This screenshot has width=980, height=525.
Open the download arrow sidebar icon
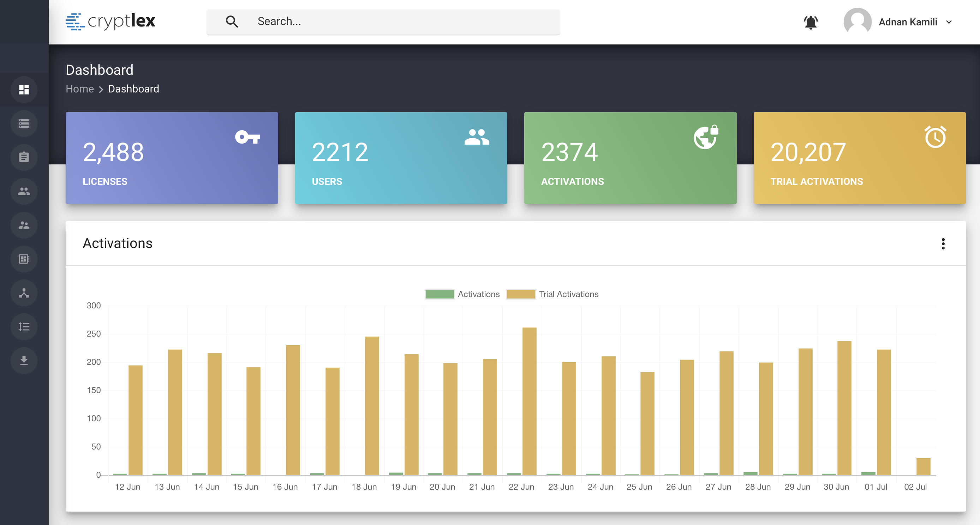[24, 360]
